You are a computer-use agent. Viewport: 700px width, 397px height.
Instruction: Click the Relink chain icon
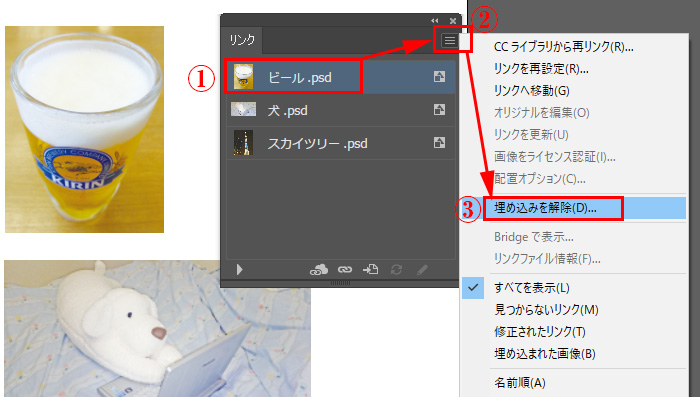[345, 269]
